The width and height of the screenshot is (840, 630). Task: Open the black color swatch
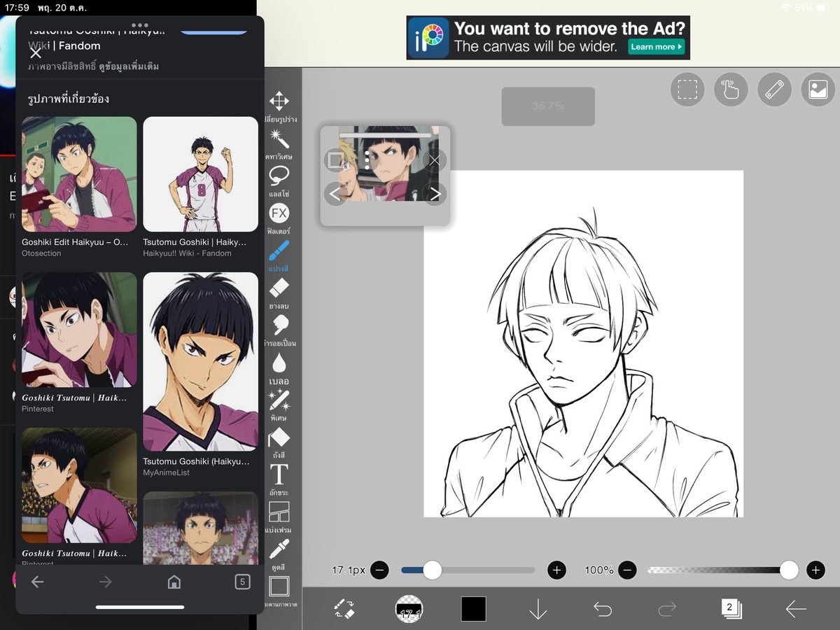473,609
